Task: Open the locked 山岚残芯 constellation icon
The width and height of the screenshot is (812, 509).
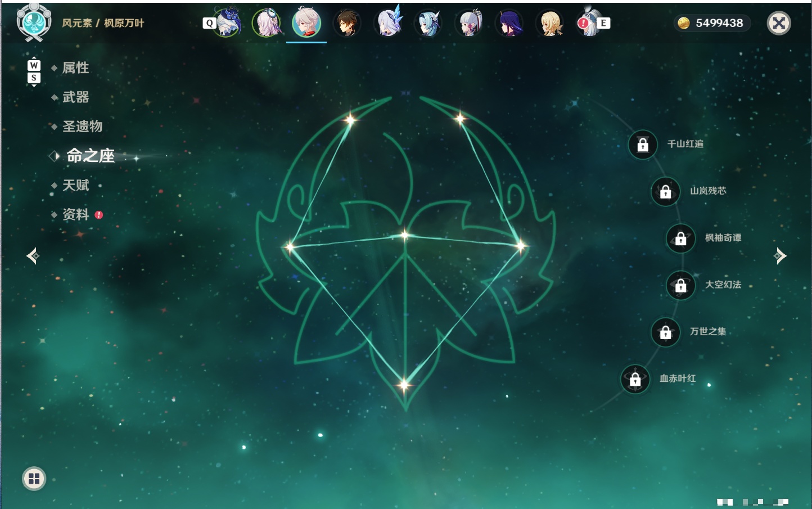Action: [666, 191]
